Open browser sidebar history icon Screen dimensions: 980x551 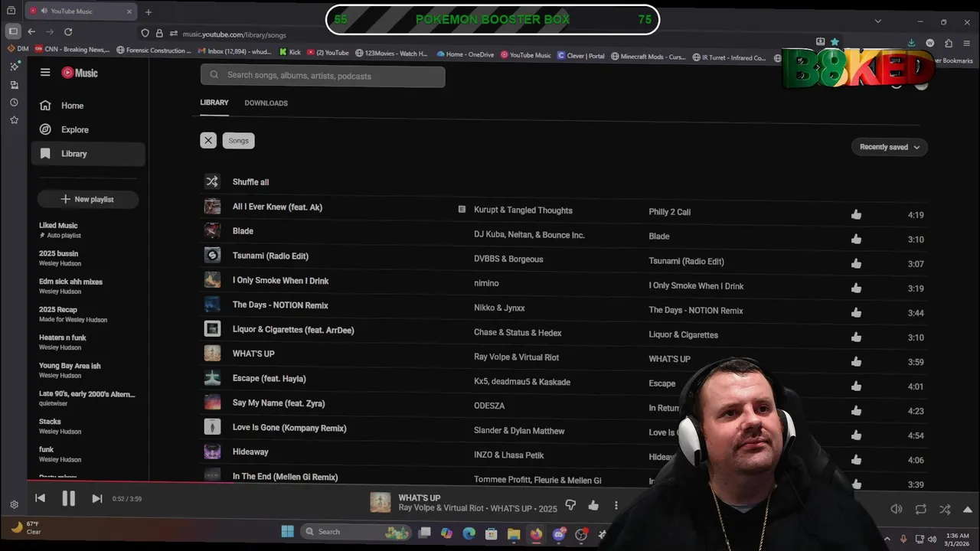click(14, 103)
